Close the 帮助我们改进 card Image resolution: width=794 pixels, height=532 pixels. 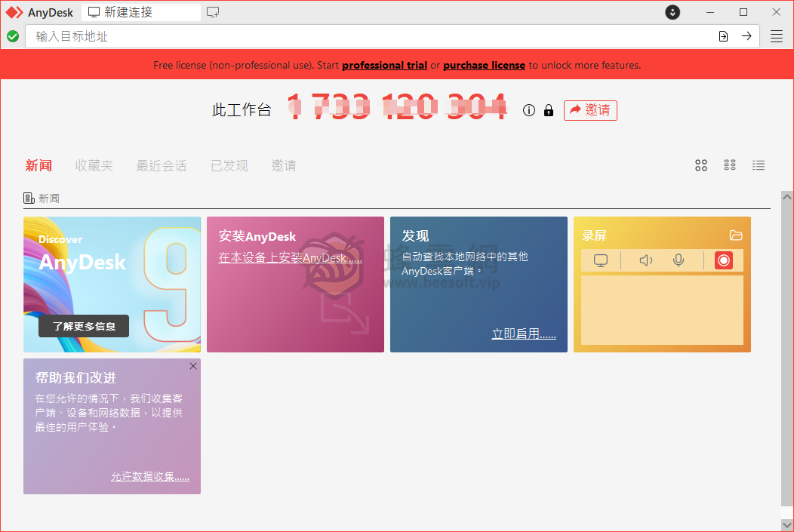(193, 366)
